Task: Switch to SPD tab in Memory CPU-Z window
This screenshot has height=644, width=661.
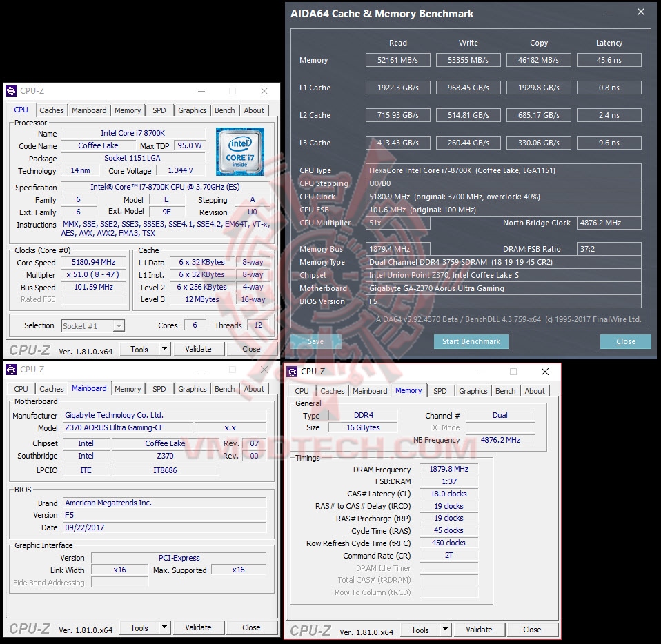Action: coord(440,391)
